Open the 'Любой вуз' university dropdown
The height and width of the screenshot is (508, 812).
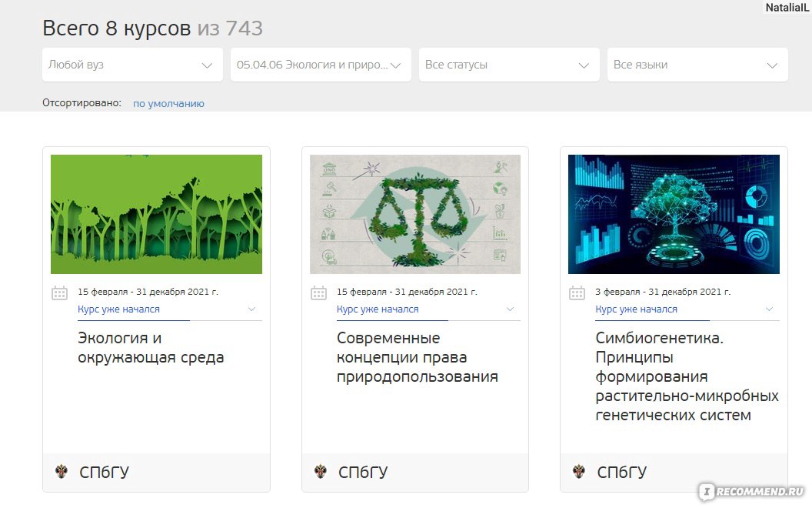pyautogui.click(x=132, y=65)
